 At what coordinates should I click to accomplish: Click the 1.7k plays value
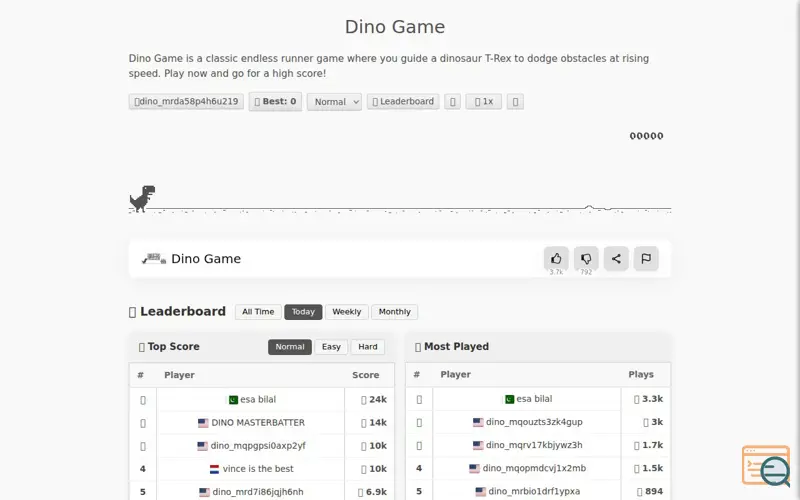point(653,445)
